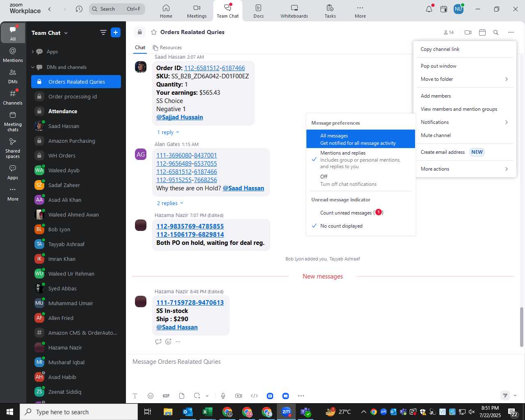Choose Add members menu item

click(x=465, y=96)
